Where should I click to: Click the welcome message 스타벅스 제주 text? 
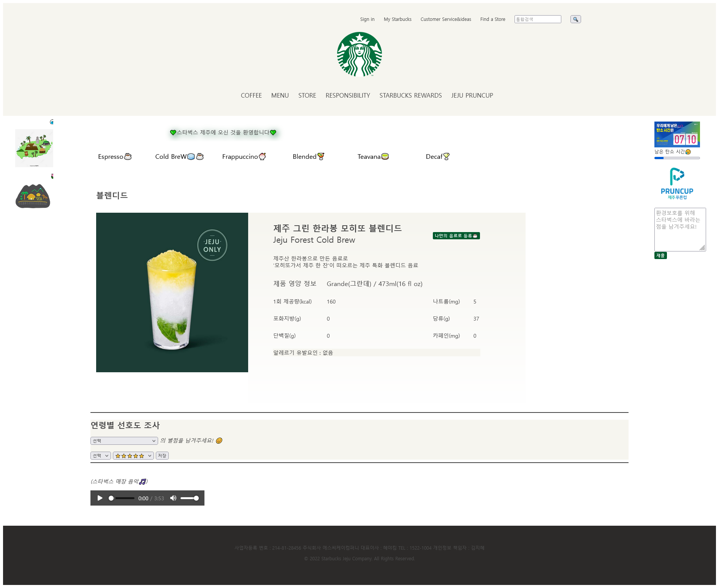(223, 132)
